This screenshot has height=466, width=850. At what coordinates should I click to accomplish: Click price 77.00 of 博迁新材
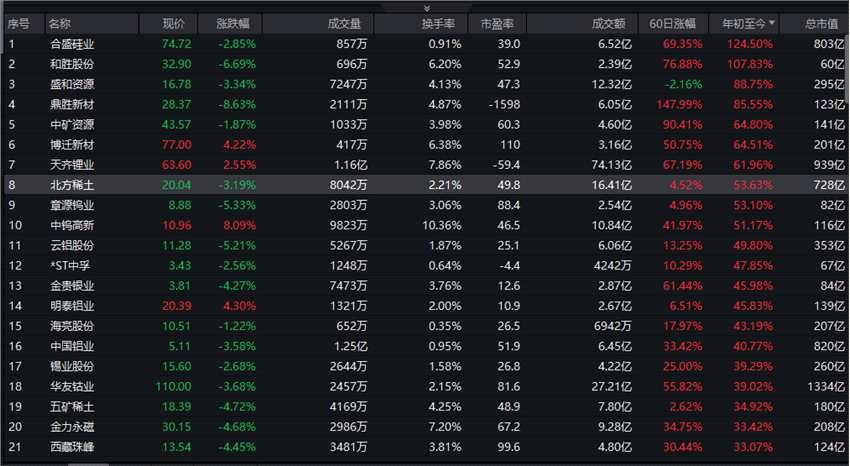point(176,145)
